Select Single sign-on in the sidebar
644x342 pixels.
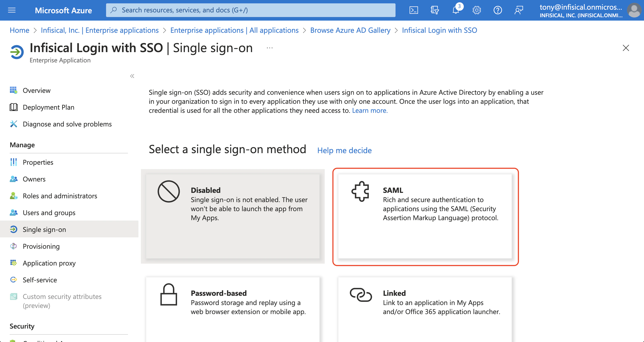tap(69, 229)
